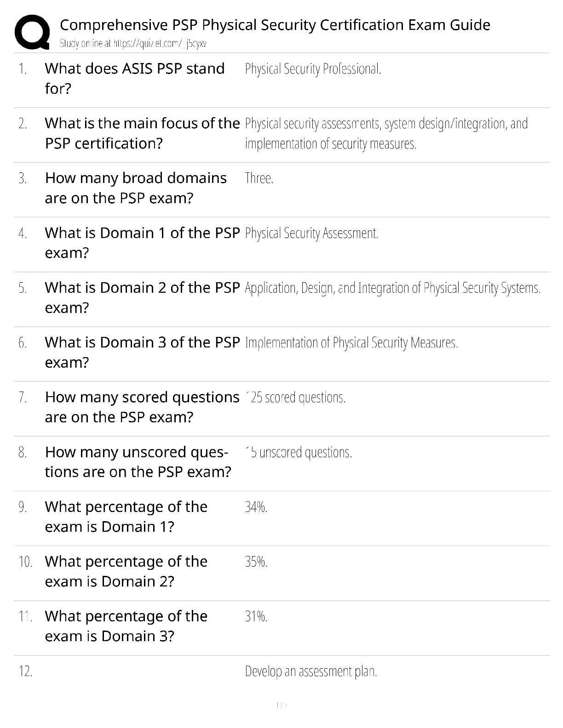Click answer 'Implementation of Physical Security Measures.'

pos(351,343)
